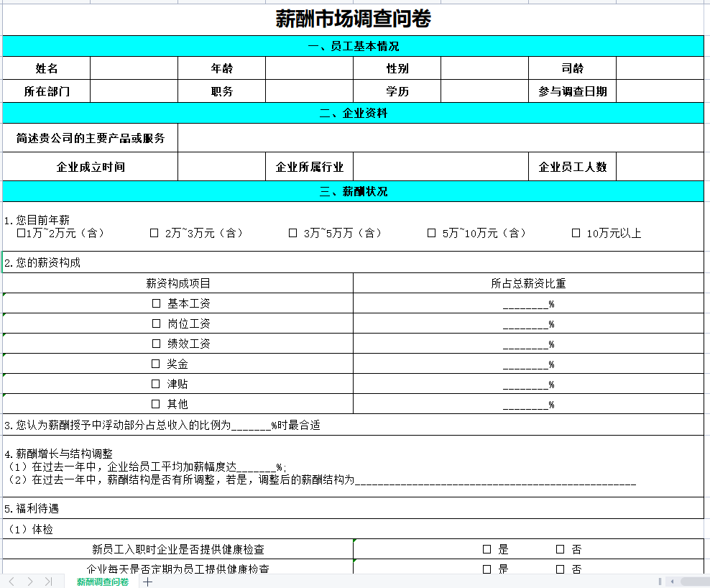Add a new sheet with the plus icon
The width and height of the screenshot is (710, 588).
click(x=147, y=582)
